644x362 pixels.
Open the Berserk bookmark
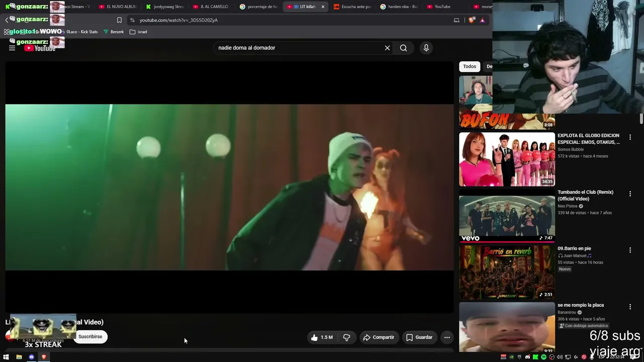114,32
